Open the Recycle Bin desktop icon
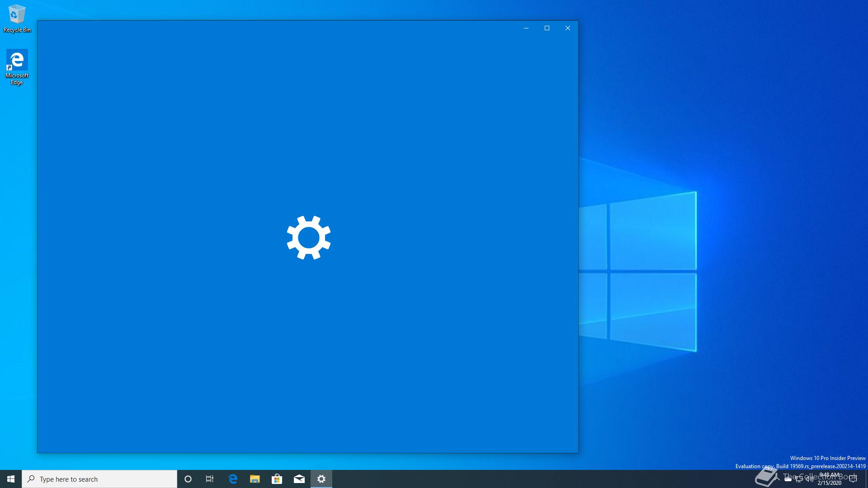 tap(17, 19)
